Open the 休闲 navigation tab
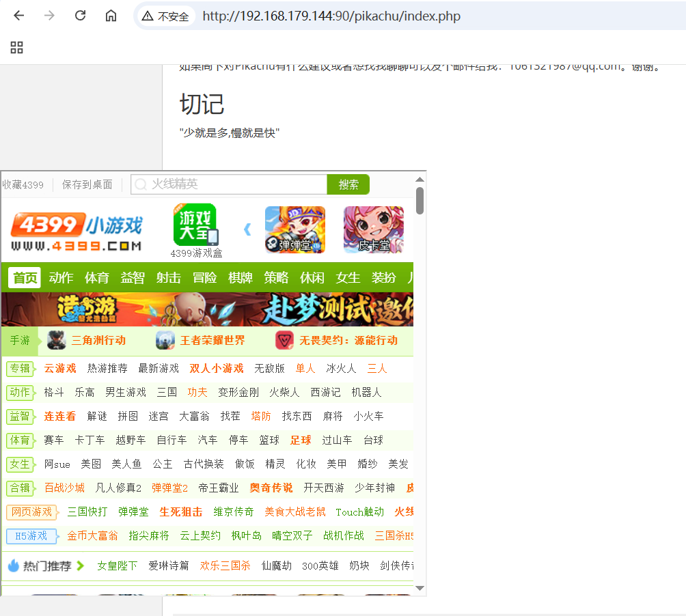 click(x=312, y=278)
